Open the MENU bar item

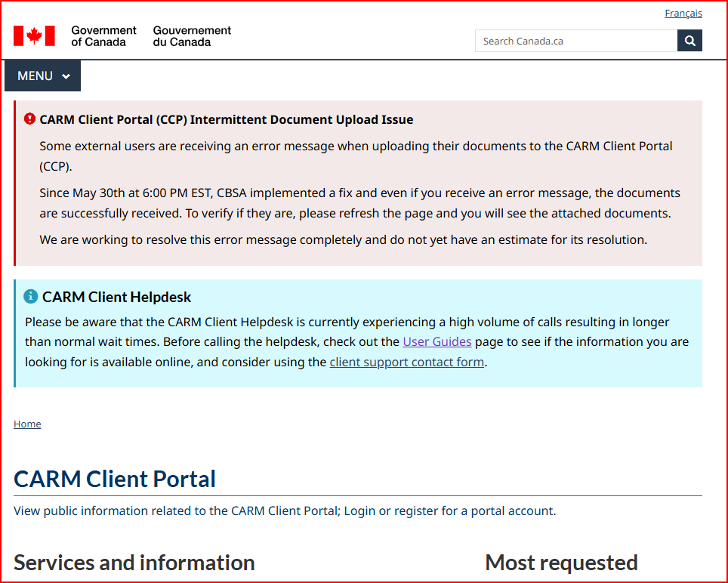pos(34,76)
